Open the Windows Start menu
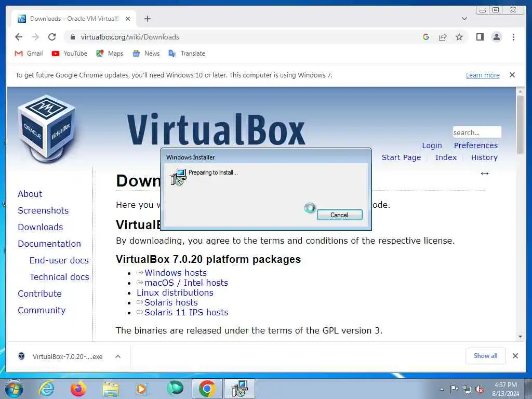The height and width of the screenshot is (399, 532). [x=14, y=389]
